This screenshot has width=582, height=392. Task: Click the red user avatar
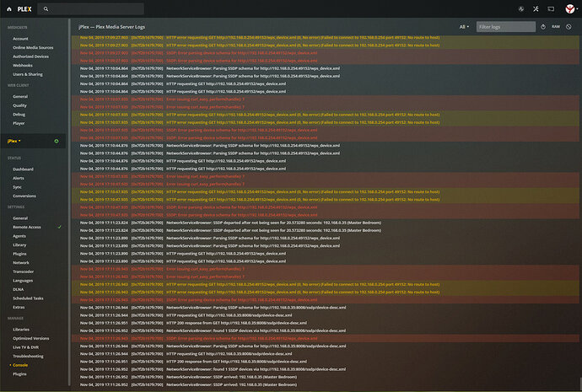point(569,9)
